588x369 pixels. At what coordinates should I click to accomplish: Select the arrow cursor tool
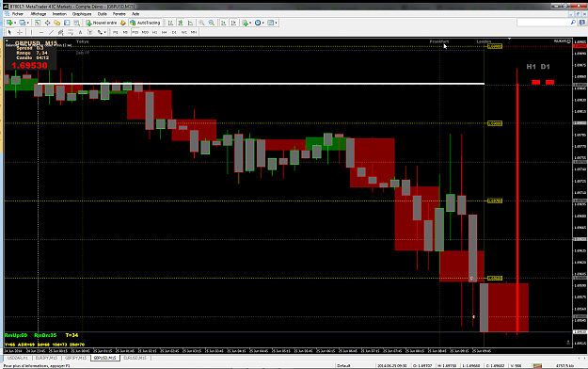[9, 32]
